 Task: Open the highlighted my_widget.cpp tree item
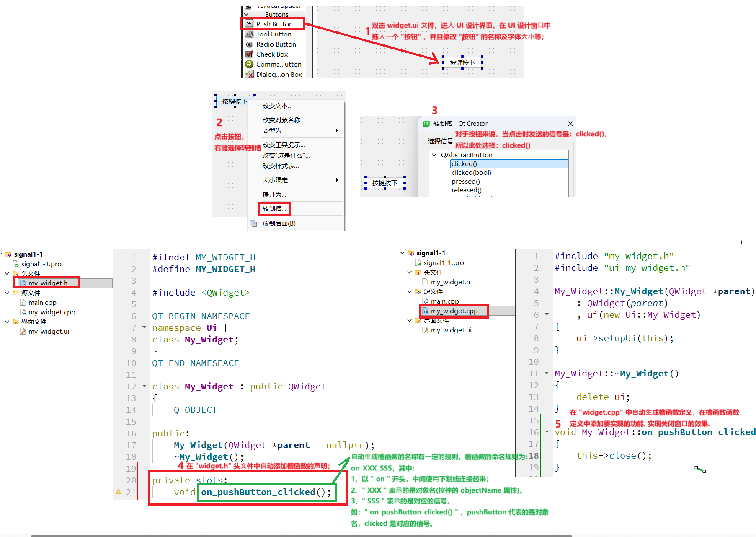point(454,311)
